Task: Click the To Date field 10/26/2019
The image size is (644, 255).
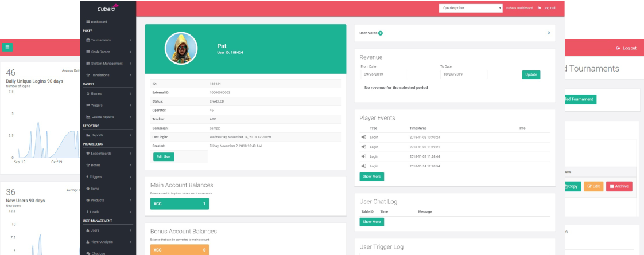Action: click(464, 74)
